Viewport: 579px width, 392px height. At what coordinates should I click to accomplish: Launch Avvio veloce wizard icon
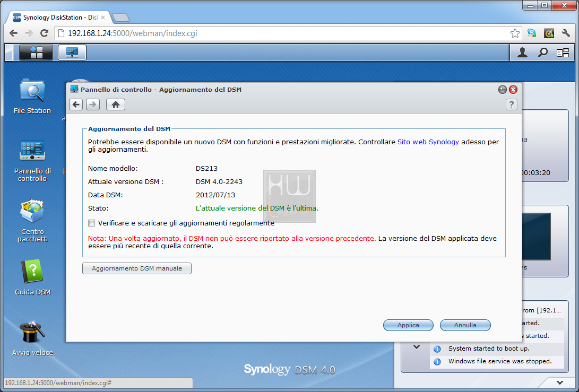click(32, 338)
